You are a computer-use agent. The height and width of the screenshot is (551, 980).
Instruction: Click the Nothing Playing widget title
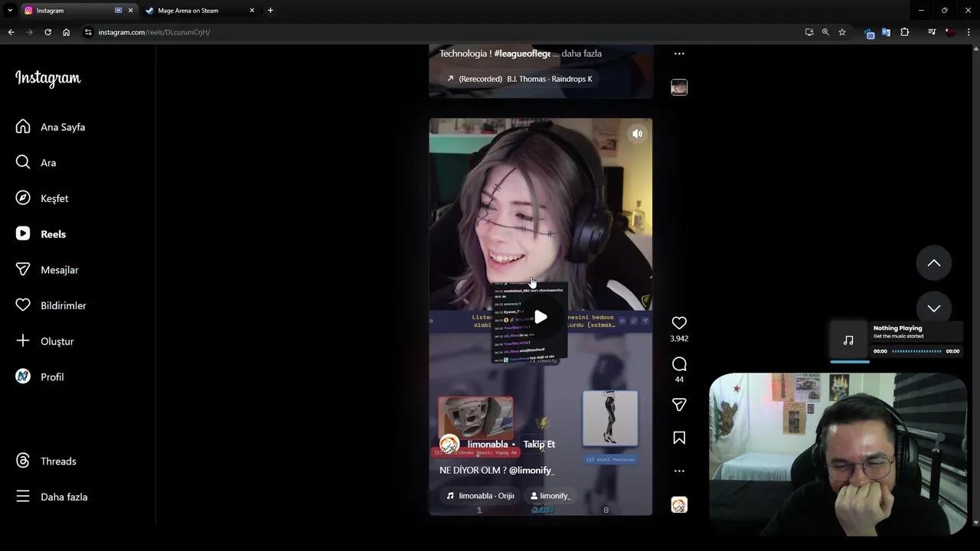pos(897,328)
